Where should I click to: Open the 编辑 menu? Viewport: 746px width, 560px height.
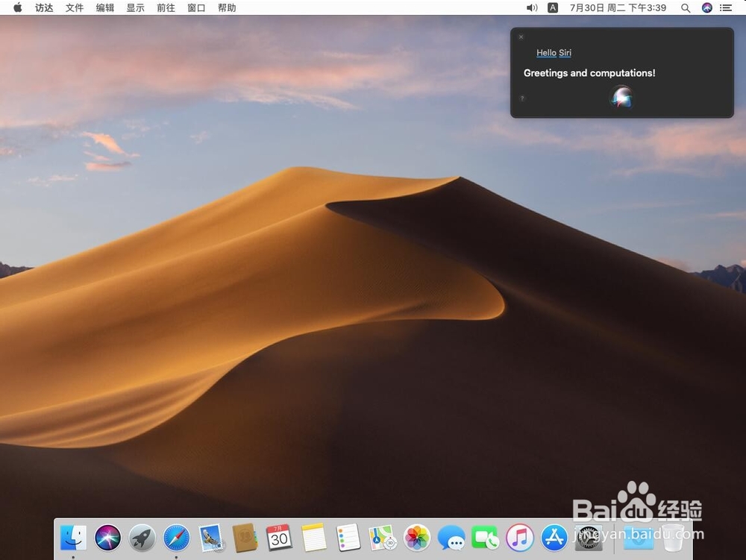click(105, 7)
